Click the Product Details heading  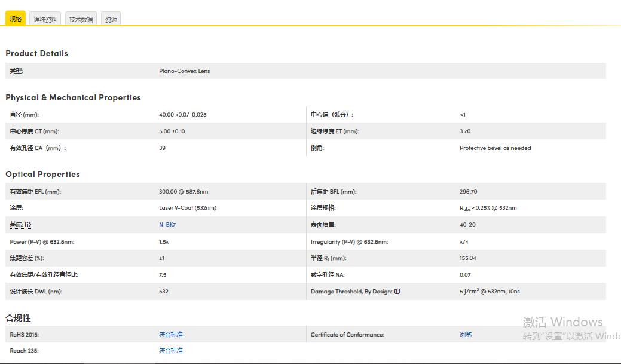36,53
